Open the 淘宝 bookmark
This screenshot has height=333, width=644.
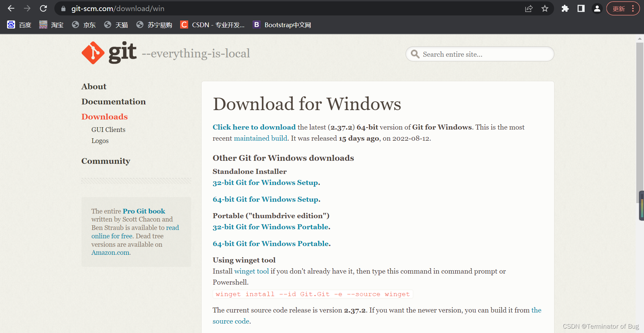pos(51,25)
